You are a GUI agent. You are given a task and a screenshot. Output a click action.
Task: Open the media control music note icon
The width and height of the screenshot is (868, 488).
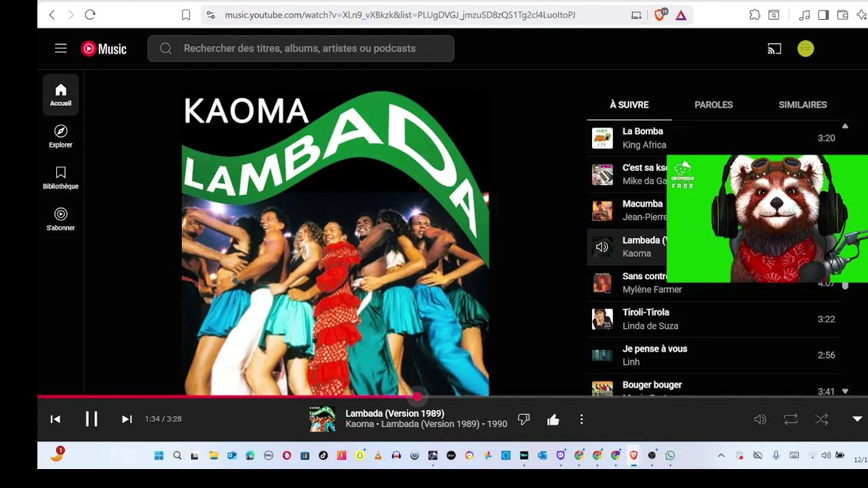point(804,15)
